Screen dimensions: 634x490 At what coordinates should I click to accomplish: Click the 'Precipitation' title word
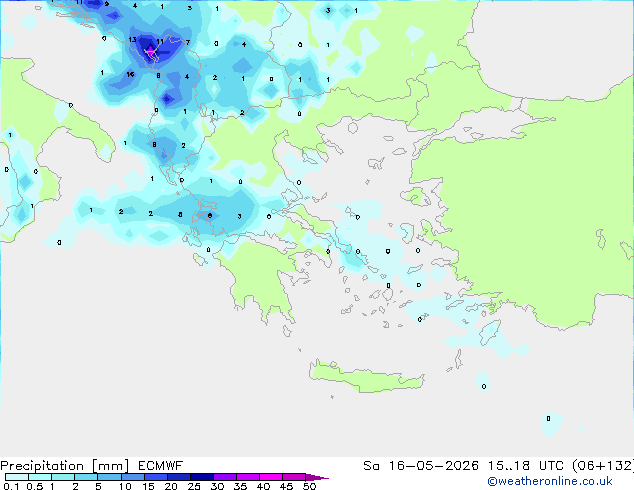pos(42,466)
